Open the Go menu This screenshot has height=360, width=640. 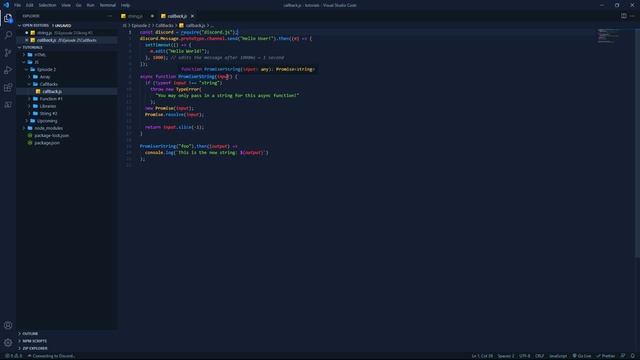[78, 5]
